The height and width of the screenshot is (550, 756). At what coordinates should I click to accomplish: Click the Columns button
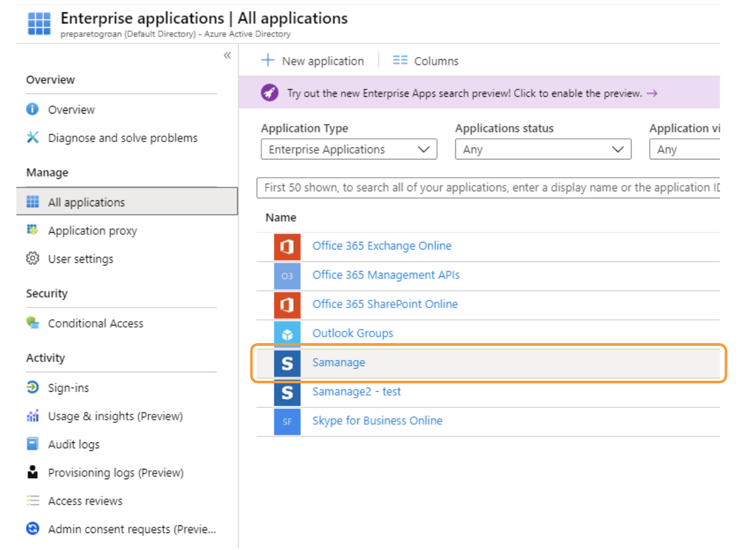click(x=426, y=61)
